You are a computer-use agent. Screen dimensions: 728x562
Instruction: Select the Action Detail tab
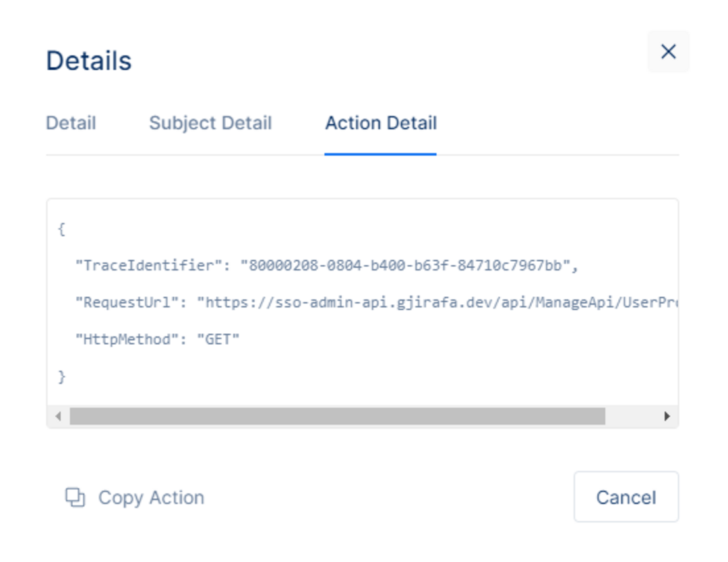tap(381, 123)
